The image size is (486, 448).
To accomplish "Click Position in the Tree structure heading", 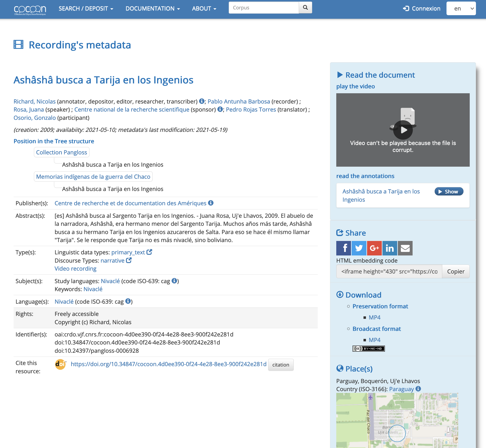I will [54, 141].
